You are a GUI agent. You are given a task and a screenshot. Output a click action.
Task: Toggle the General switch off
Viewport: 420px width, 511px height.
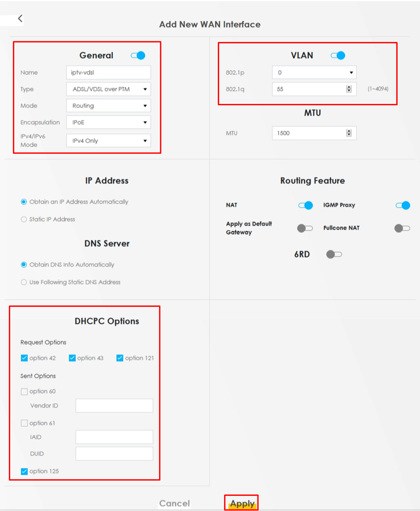[x=138, y=55]
